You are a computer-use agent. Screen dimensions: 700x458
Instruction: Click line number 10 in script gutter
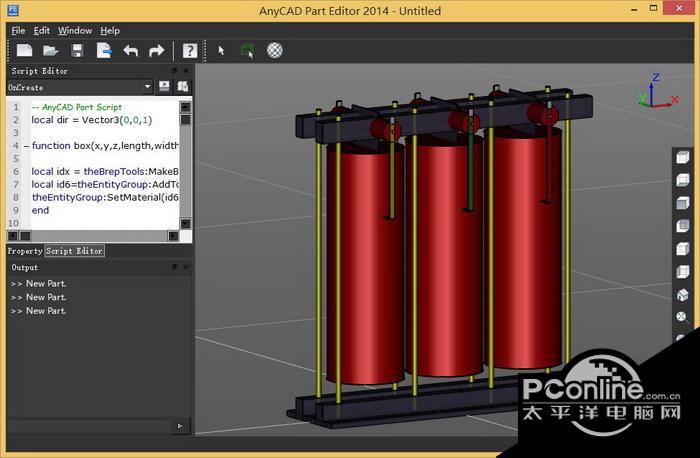click(x=13, y=223)
